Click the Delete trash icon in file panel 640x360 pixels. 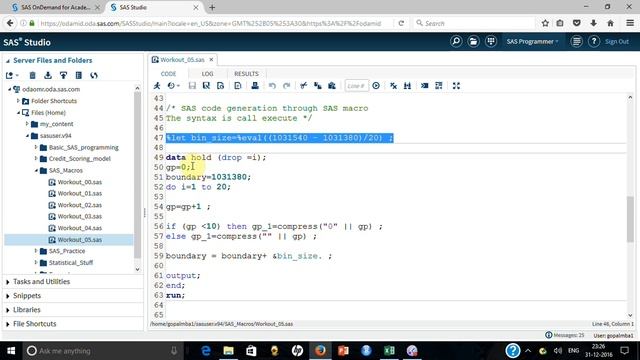(33, 75)
